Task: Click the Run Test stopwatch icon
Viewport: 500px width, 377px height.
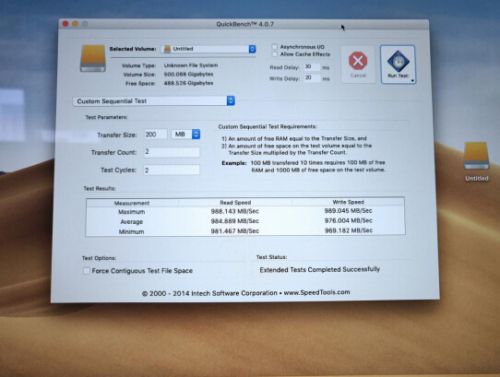Action: 398,61
